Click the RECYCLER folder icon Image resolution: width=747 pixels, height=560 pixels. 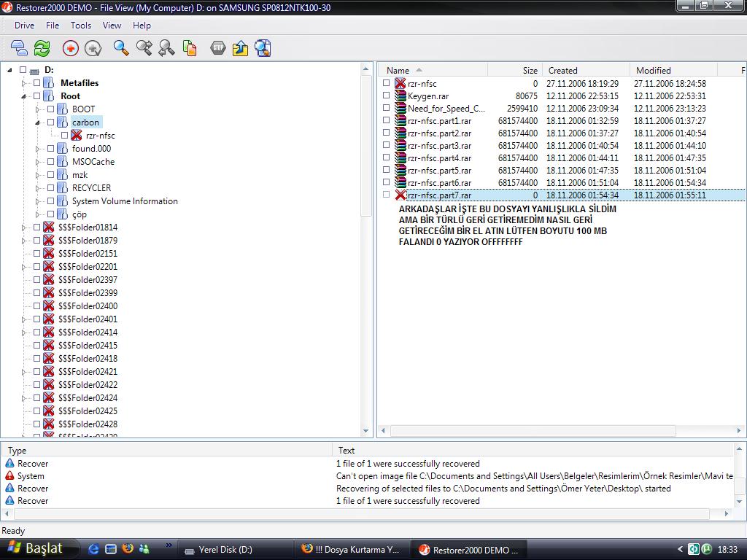point(63,187)
